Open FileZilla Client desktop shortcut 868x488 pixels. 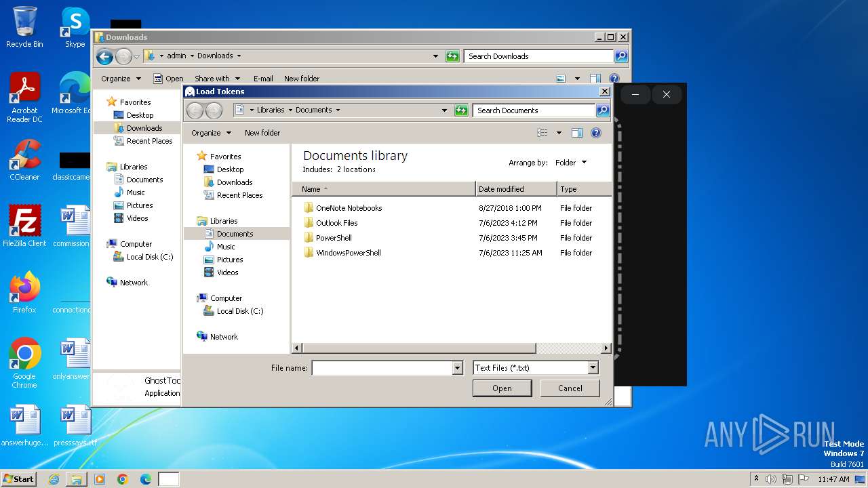point(24,226)
